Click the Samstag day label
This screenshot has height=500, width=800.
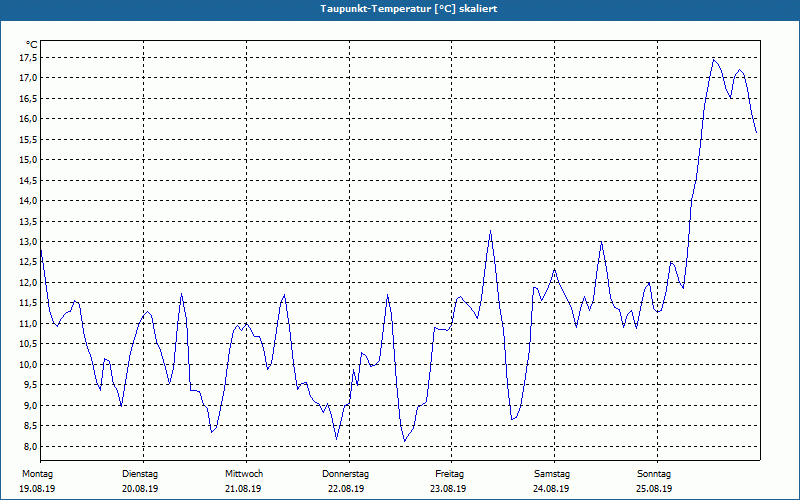[552, 474]
